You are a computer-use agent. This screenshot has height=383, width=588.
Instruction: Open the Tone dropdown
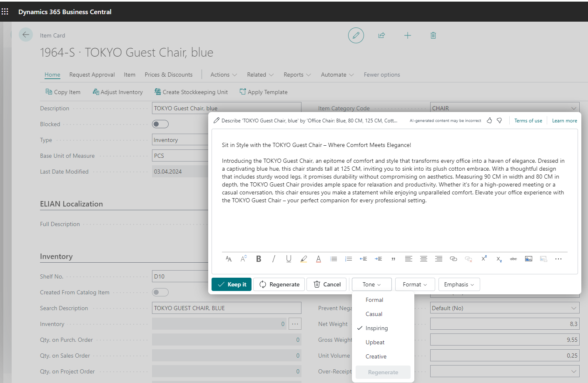[372, 284]
